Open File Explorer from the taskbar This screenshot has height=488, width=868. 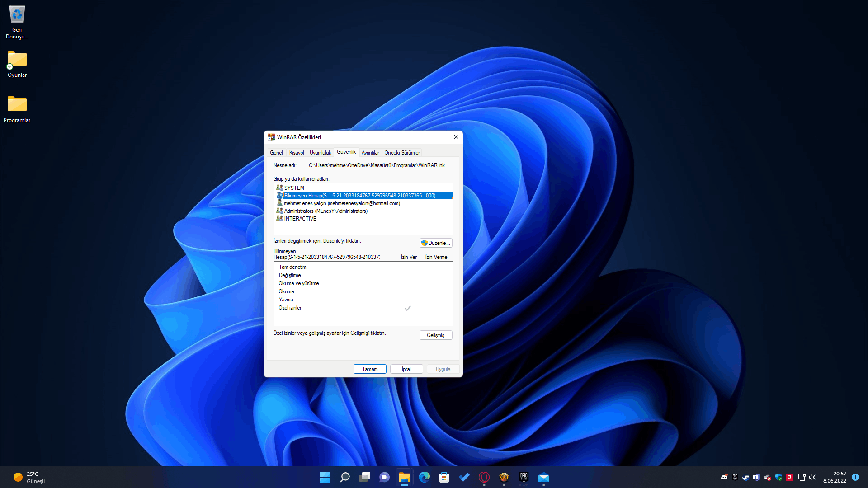point(404,477)
